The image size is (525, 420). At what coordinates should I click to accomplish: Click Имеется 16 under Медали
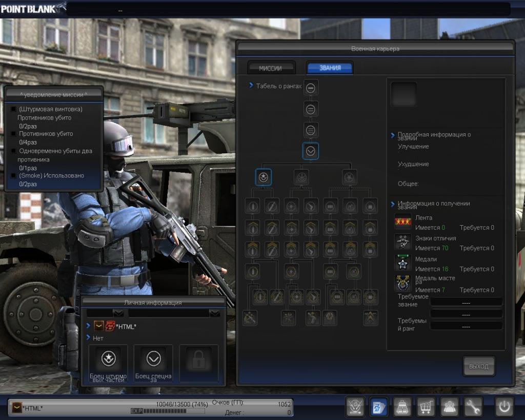pos(432,269)
